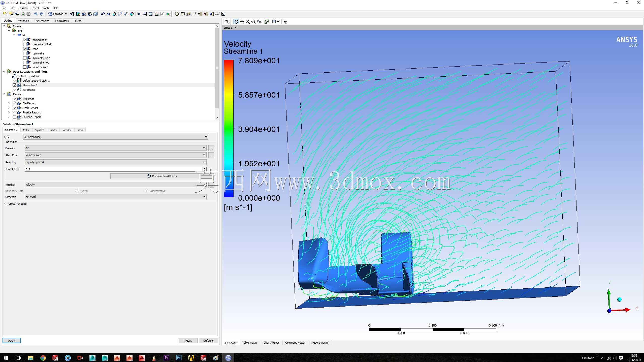Viewport: 644px width, 362px height.
Task: Uncheck the road boundary checkbox
Action: [x=25, y=49]
